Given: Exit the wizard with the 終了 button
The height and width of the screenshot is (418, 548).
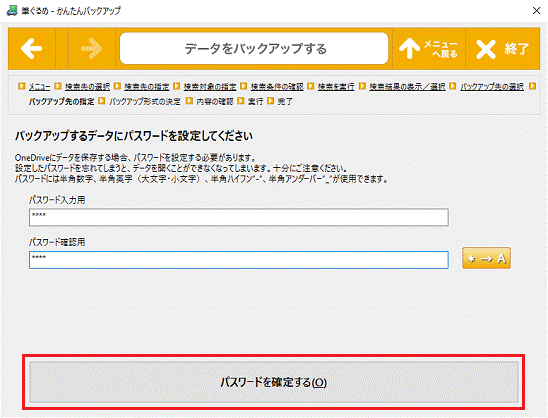Looking at the screenshot, I should (503, 49).
